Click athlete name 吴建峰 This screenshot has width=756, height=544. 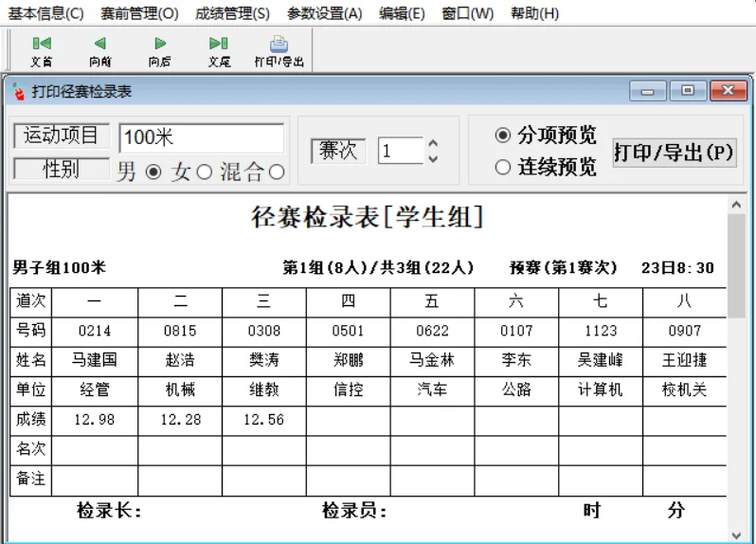pyautogui.click(x=601, y=360)
